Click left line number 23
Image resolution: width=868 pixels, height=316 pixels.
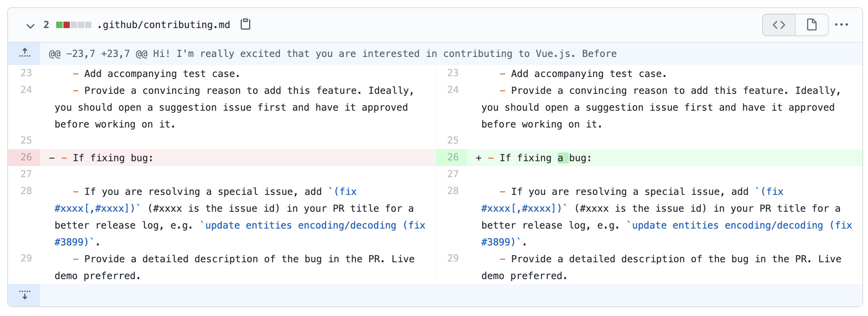pos(26,73)
